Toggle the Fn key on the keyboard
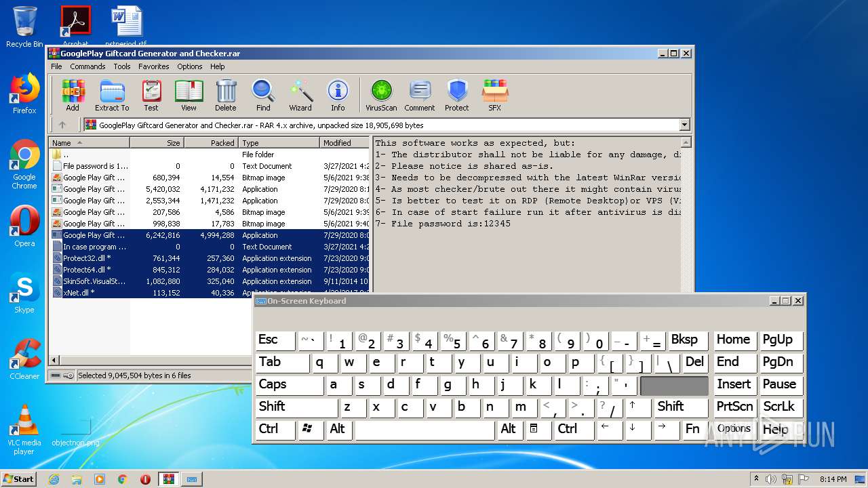868x488 pixels. pyautogui.click(x=696, y=430)
